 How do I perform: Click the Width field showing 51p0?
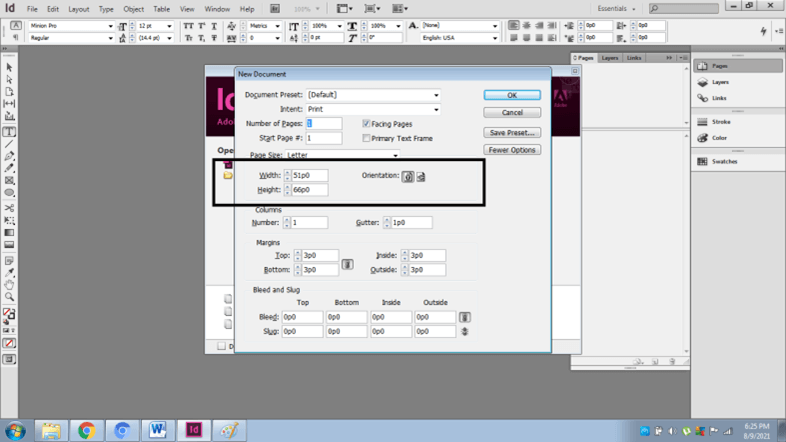coord(310,175)
